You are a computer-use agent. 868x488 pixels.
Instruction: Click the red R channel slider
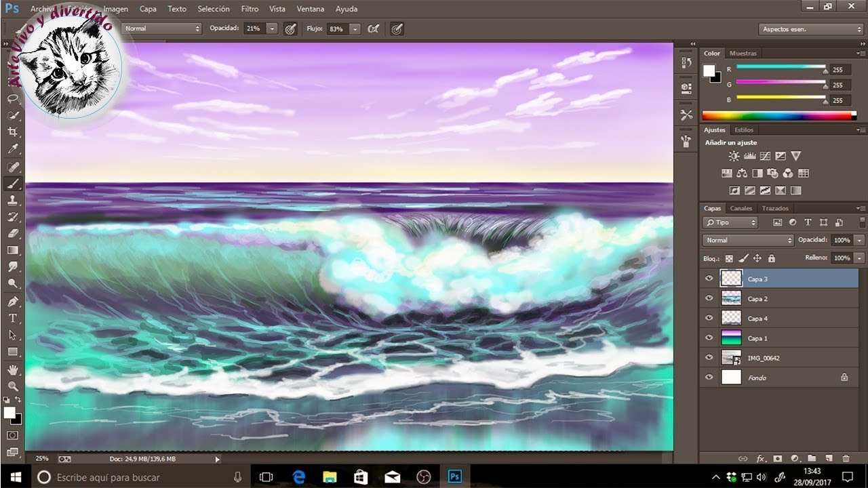pos(781,68)
